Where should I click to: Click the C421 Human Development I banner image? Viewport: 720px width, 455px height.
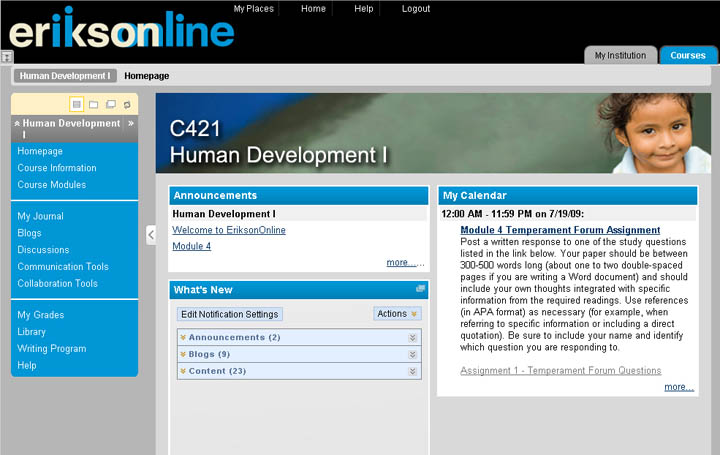click(433, 133)
